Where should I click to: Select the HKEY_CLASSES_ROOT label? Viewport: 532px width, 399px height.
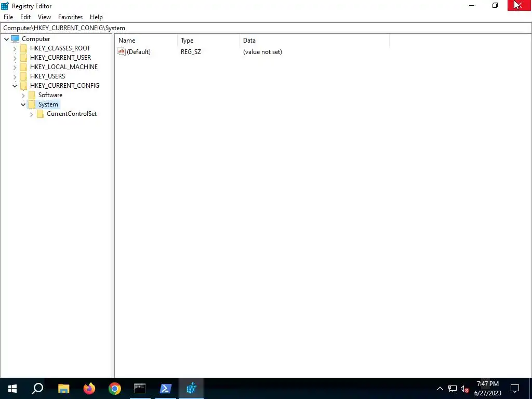coord(60,48)
